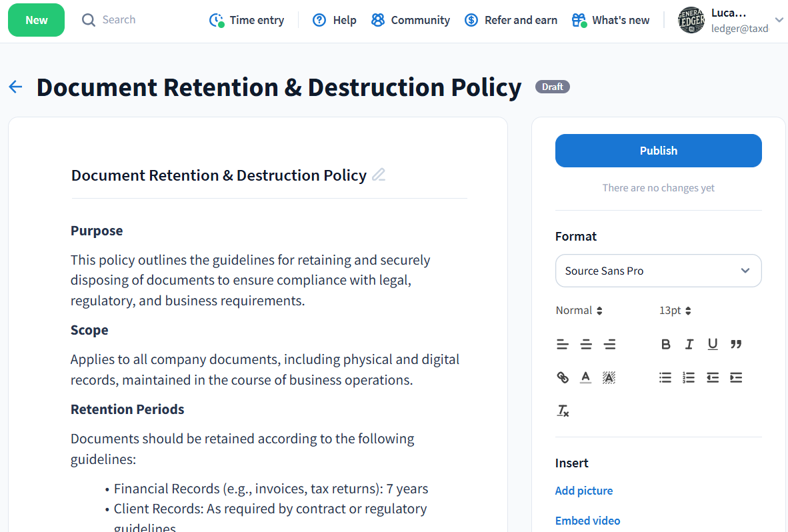
Task: Underline the selected text
Action: [x=713, y=344]
